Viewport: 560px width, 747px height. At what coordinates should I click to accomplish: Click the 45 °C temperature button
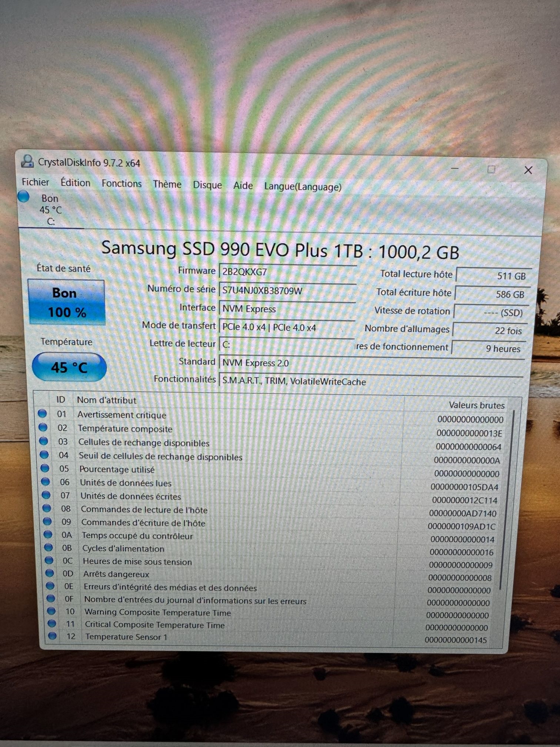click(69, 367)
